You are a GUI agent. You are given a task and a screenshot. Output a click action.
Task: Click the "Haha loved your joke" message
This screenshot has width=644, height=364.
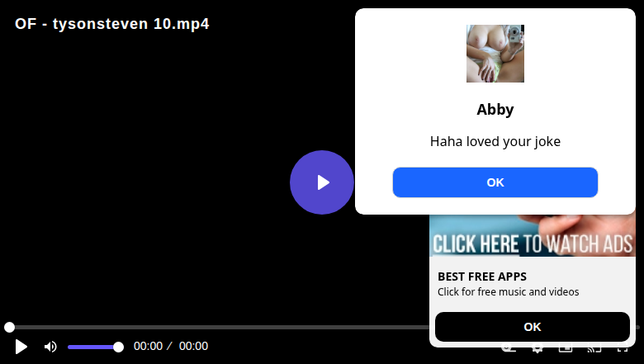(x=495, y=142)
